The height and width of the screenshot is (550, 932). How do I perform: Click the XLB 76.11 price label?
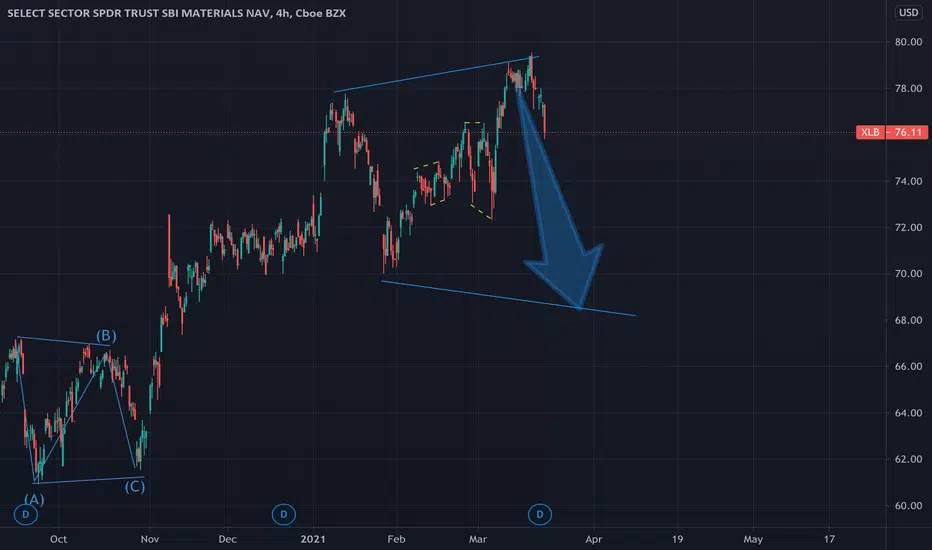click(x=892, y=132)
